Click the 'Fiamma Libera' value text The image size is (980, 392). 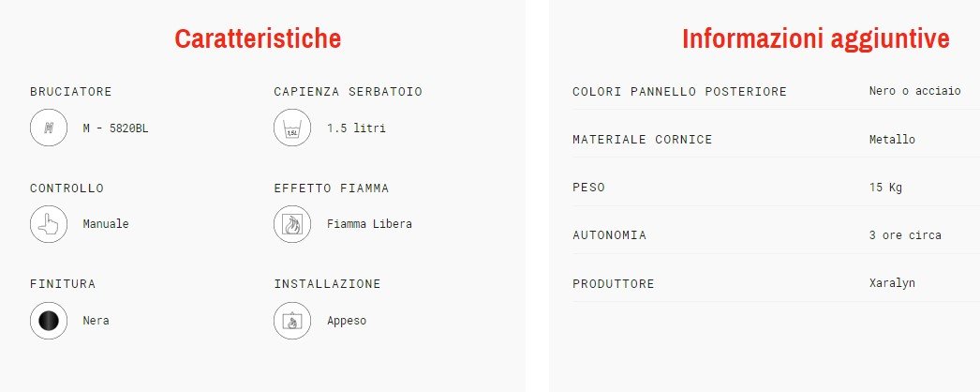[369, 224]
